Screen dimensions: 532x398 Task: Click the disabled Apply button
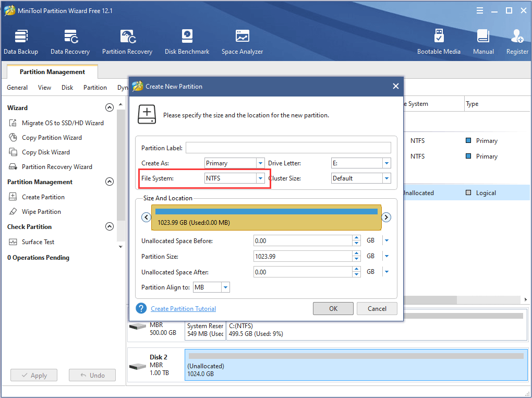pyautogui.click(x=34, y=375)
